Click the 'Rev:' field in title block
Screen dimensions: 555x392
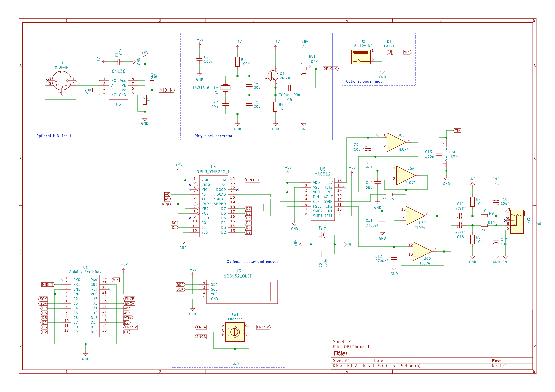click(x=496, y=361)
